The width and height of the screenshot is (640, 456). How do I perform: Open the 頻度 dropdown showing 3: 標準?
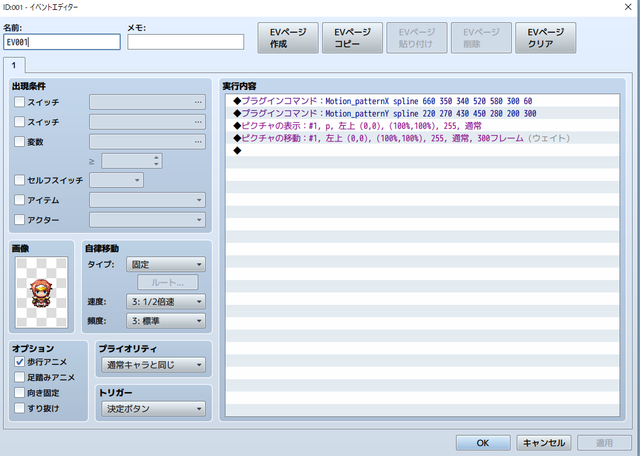[166, 321]
